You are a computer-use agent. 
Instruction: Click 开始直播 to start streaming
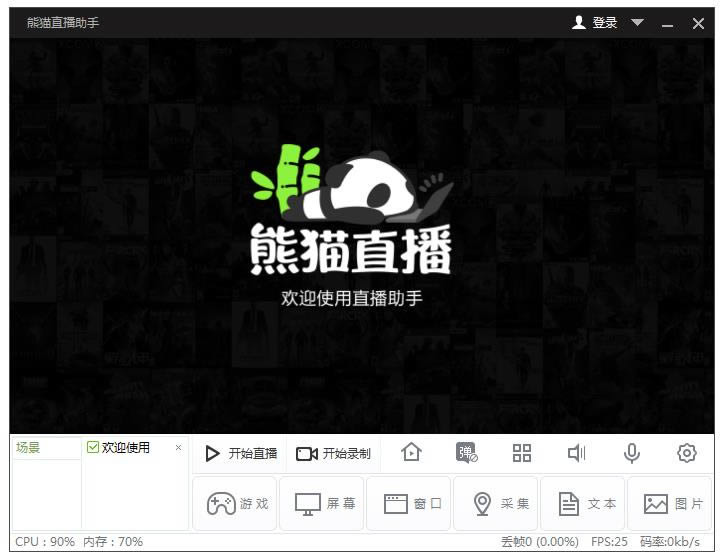(241, 453)
